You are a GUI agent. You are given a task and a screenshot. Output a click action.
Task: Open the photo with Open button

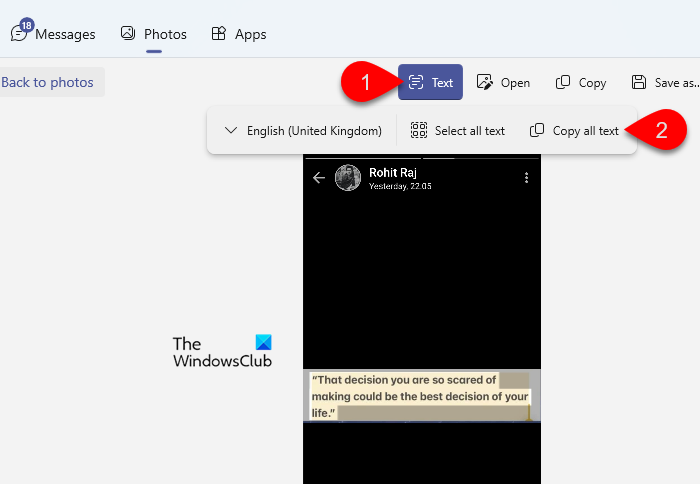[x=503, y=83]
